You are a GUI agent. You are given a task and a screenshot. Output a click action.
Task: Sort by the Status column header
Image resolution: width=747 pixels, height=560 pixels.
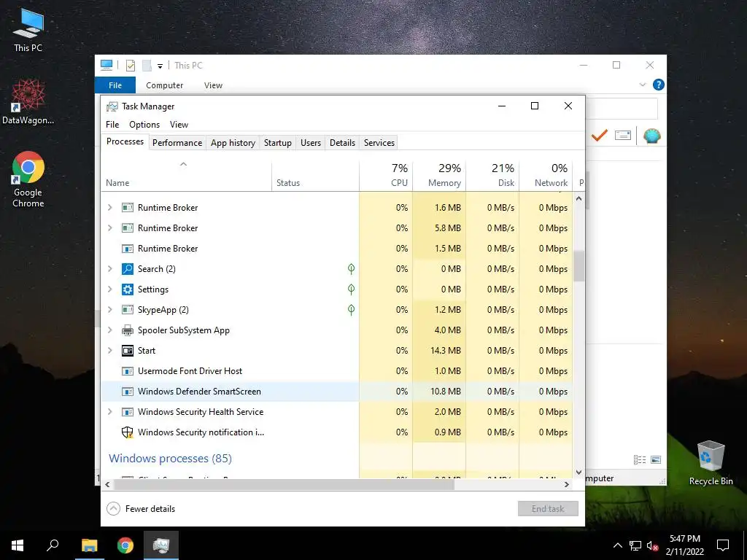315,175
